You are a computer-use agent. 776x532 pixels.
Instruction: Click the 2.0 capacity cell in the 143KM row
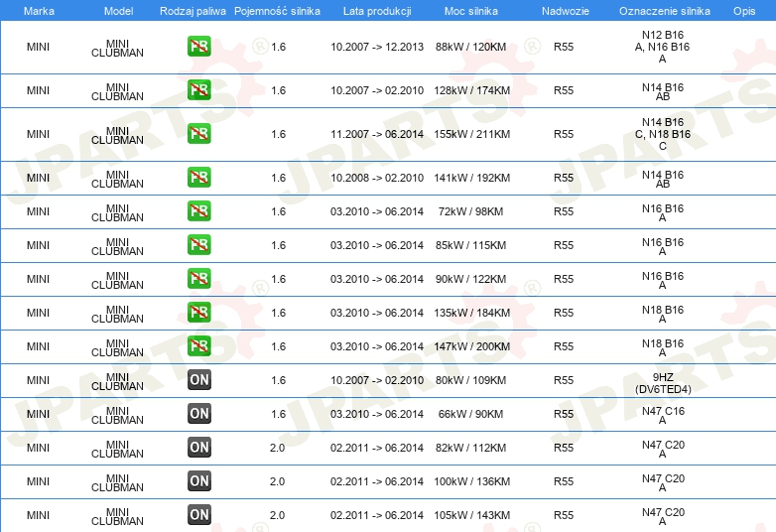pos(277,515)
